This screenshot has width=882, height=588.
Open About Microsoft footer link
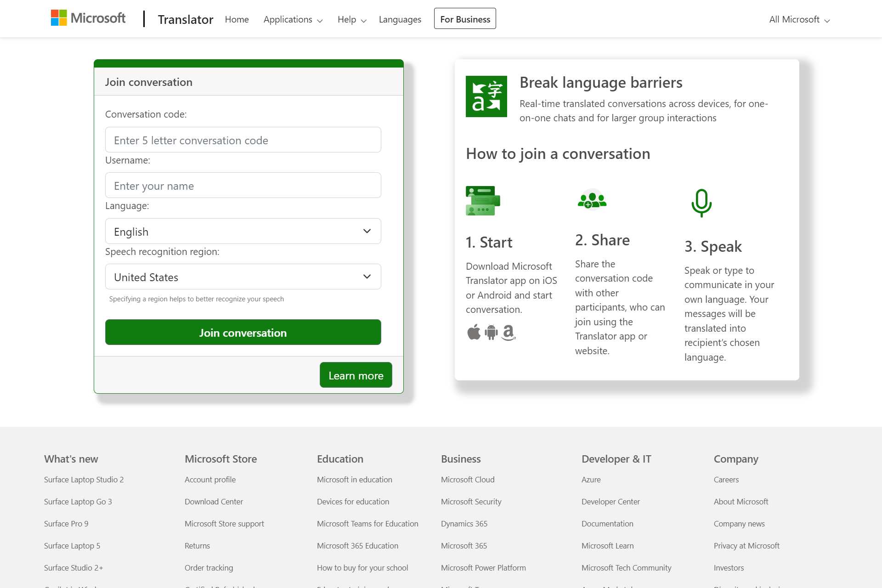(741, 502)
